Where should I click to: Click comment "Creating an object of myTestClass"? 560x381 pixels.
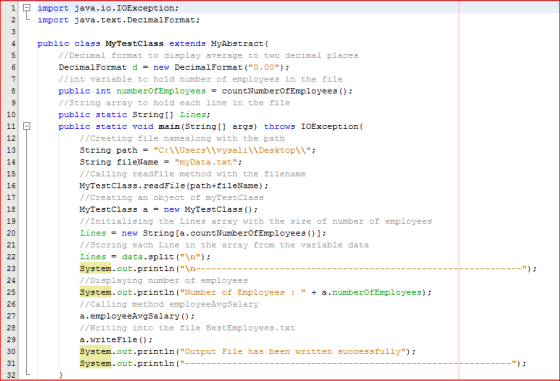171,197
